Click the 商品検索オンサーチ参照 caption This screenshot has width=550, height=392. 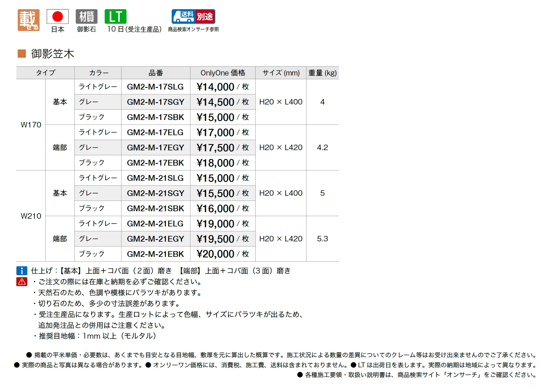(x=193, y=29)
